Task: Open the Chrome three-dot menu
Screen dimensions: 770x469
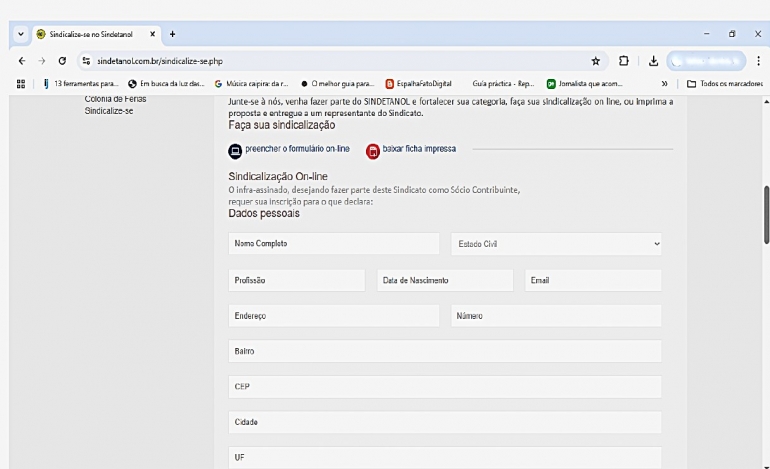Action: coord(758,61)
